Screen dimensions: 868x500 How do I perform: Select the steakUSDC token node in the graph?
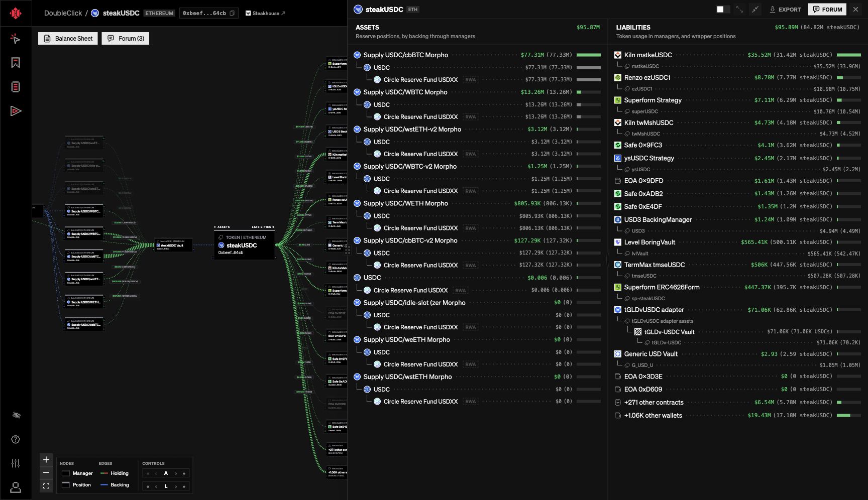(245, 245)
